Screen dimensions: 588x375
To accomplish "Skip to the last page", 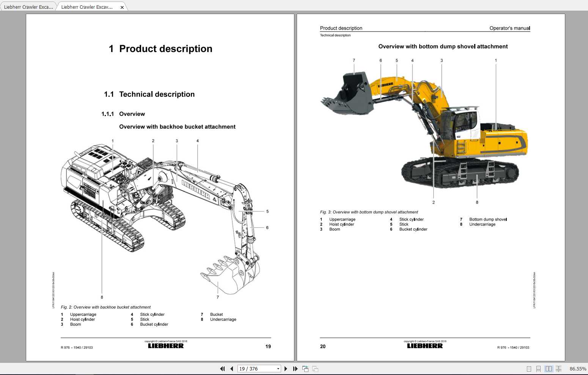I will [x=296, y=369].
